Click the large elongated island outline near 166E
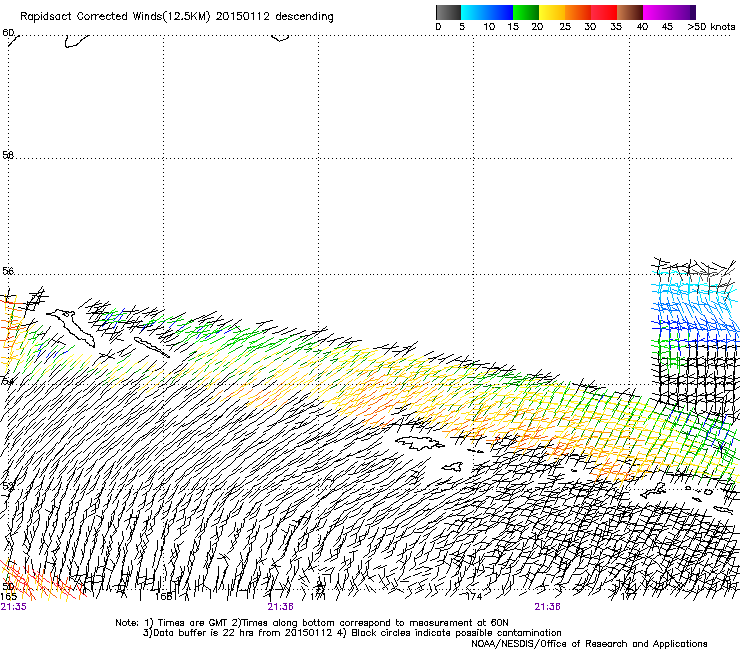The image size is (740, 650). tap(71, 328)
